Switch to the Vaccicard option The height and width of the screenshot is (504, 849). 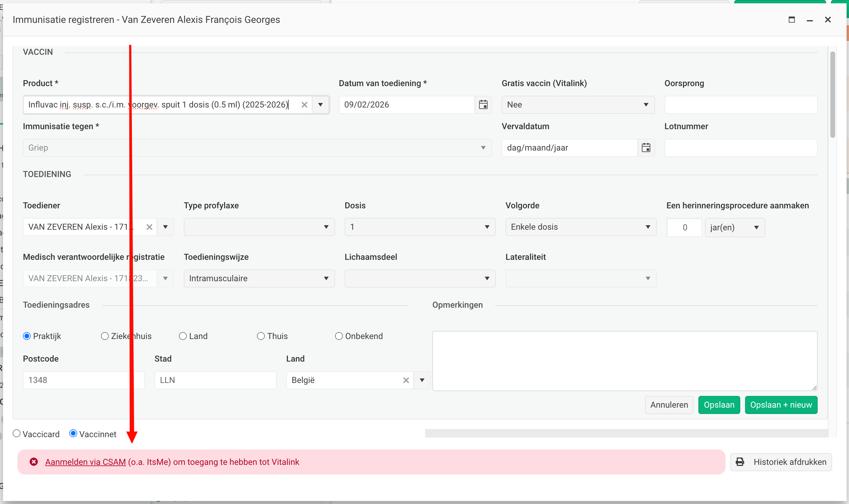coord(17,433)
